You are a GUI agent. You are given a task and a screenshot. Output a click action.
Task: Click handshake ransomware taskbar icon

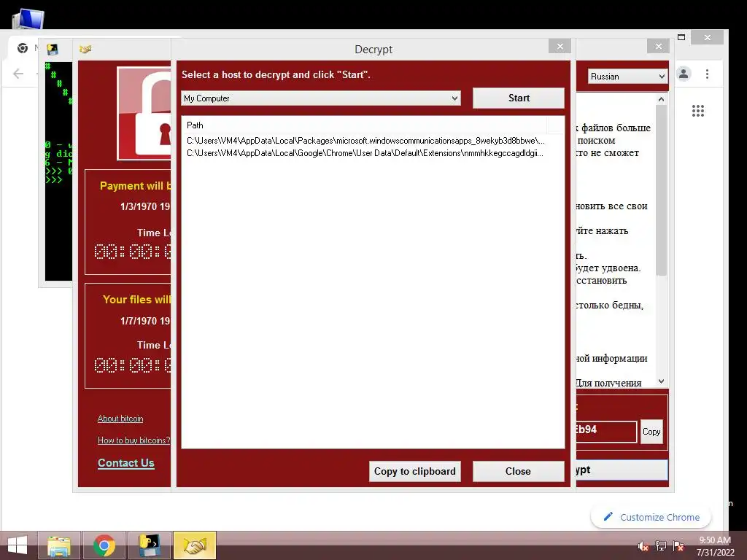[x=194, y=545]
